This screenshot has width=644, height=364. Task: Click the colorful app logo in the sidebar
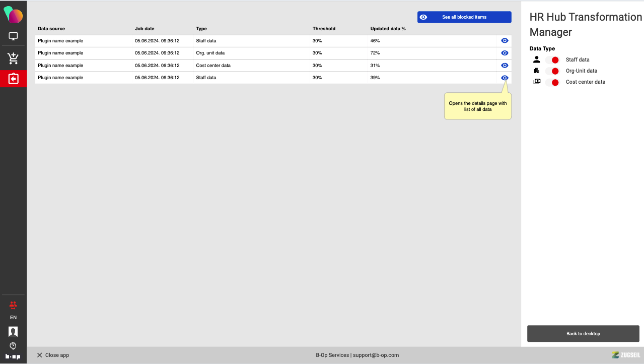[x=13, y=15]
